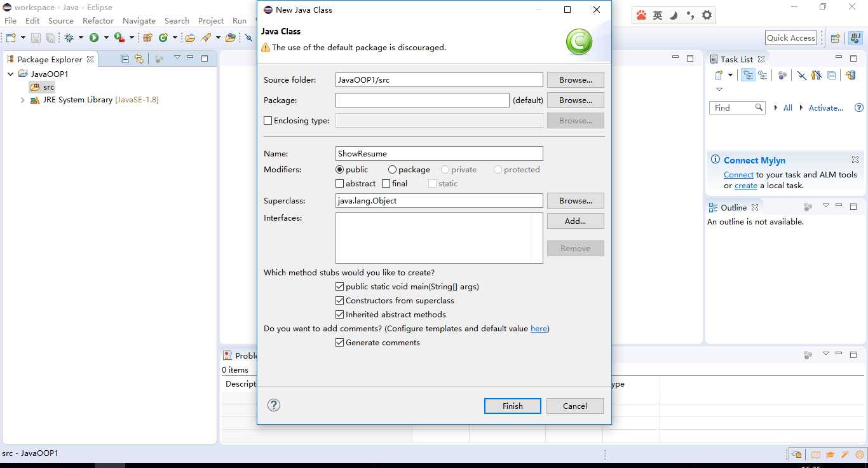868x468 pixels.
Task: Click the Open Perspective icon near Quick Access
Action: pyautogui.click(x=836, y=38)
